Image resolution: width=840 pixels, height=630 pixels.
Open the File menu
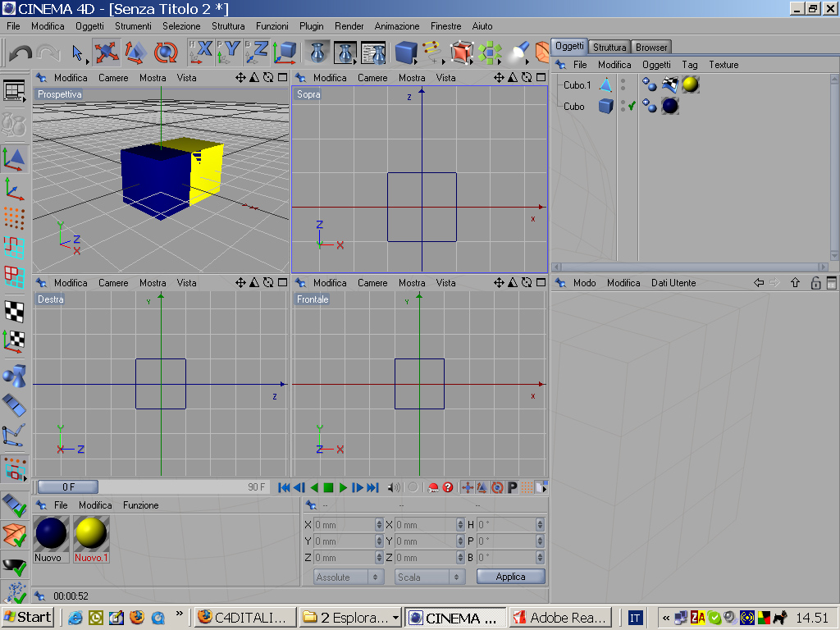coord(13,25)
